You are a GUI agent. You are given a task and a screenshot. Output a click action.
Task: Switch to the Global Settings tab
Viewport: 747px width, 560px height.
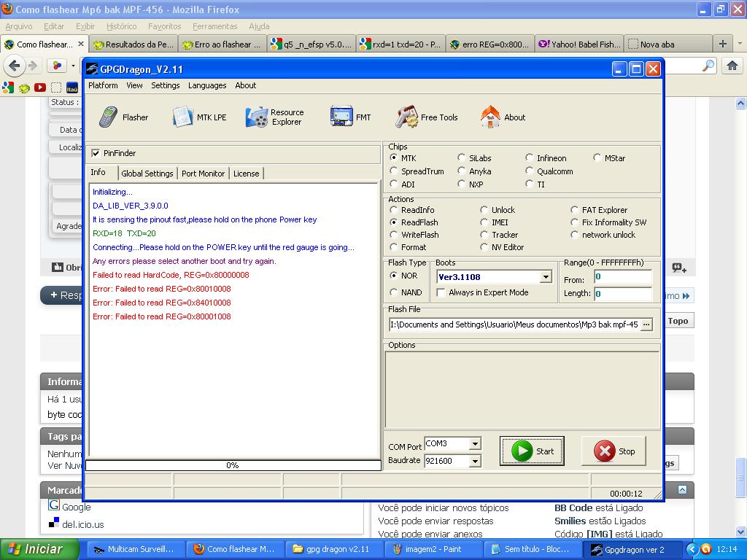(x=147, y=174)
